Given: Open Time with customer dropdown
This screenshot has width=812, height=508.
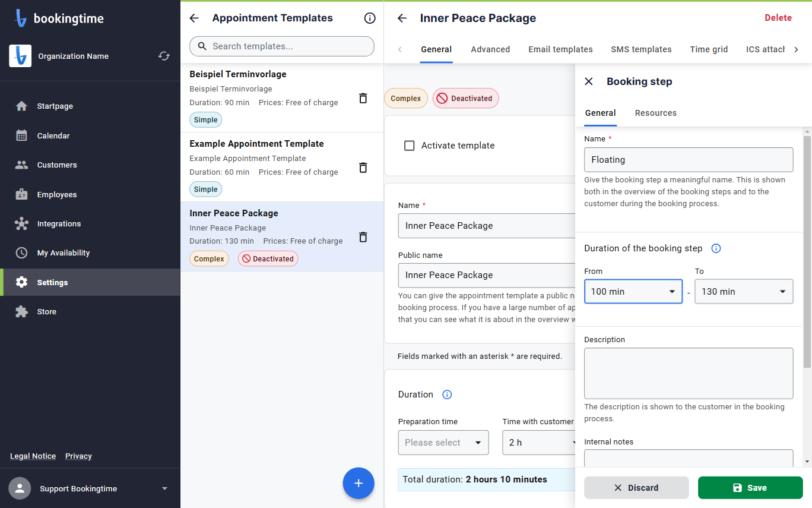Looking at the screenshot, I should coord(540,443).
